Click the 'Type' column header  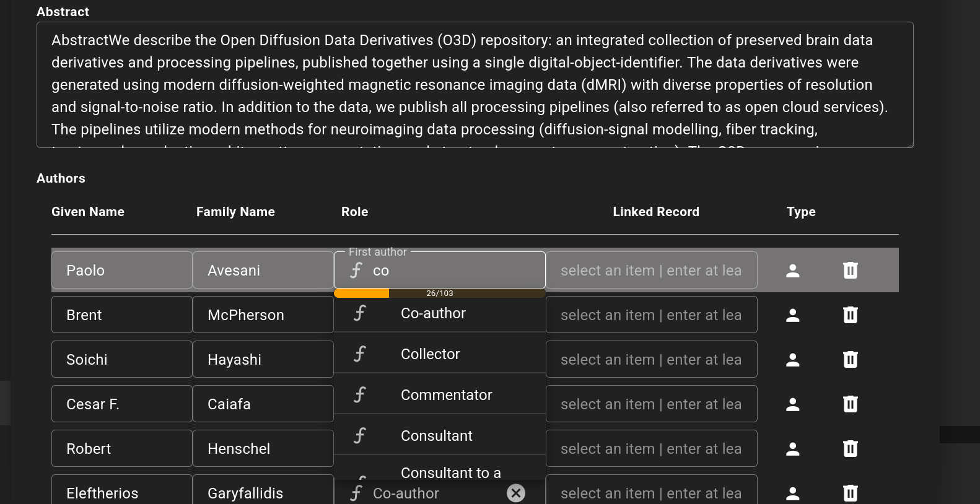801,212
